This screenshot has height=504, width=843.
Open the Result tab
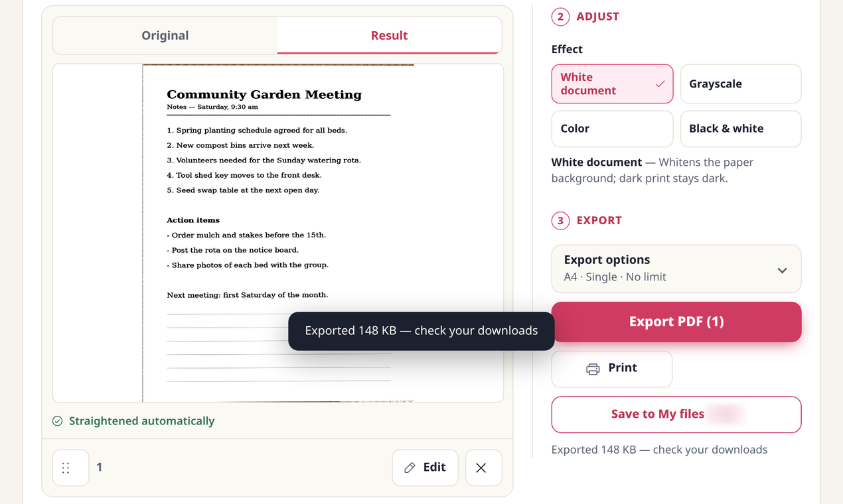390,36
